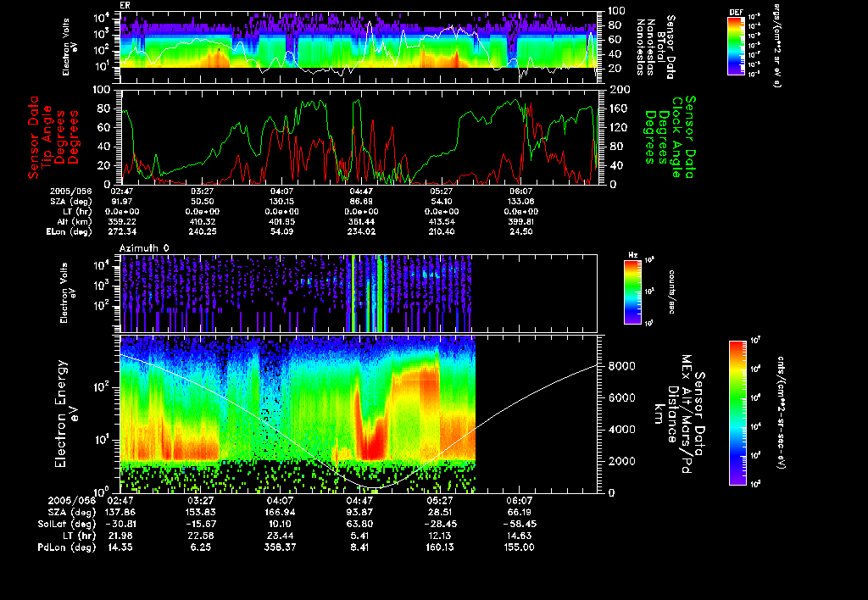Click altitude value 401.85

click(x=281, y=221)
